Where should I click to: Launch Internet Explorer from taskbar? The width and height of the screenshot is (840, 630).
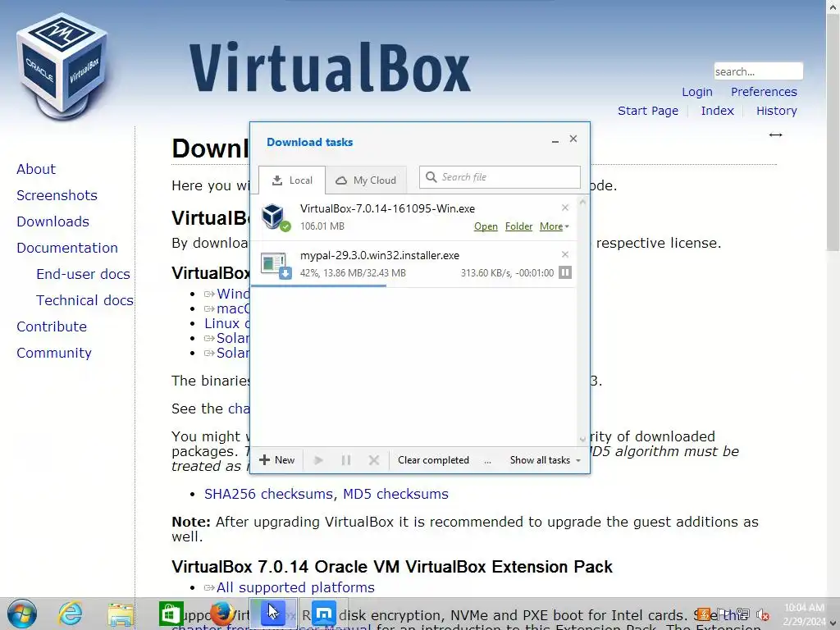pyautogui.click(x=71, y=614)
